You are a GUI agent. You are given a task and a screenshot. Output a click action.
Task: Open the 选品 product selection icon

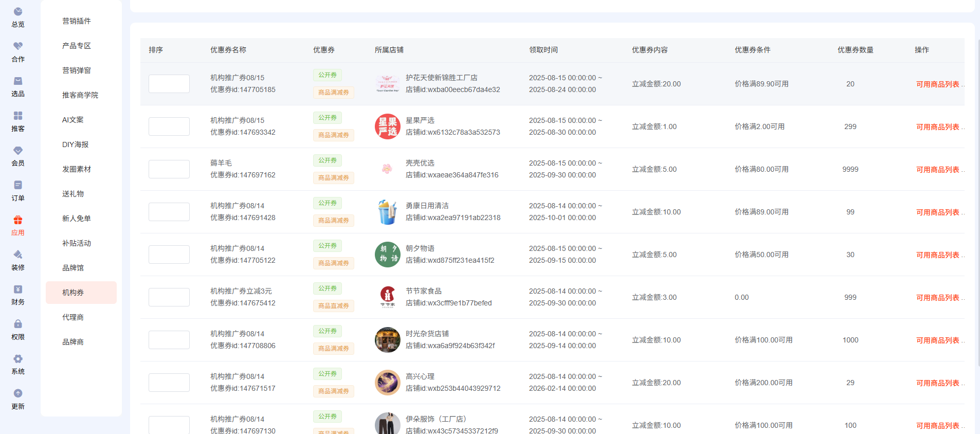coord(18,81)
